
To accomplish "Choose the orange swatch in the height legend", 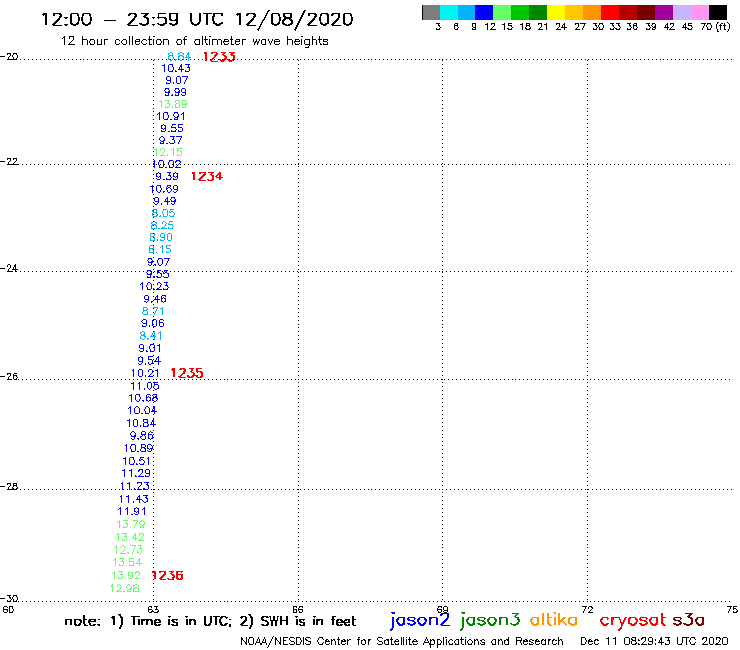I will pyautogui.click(x=592, y=12).
